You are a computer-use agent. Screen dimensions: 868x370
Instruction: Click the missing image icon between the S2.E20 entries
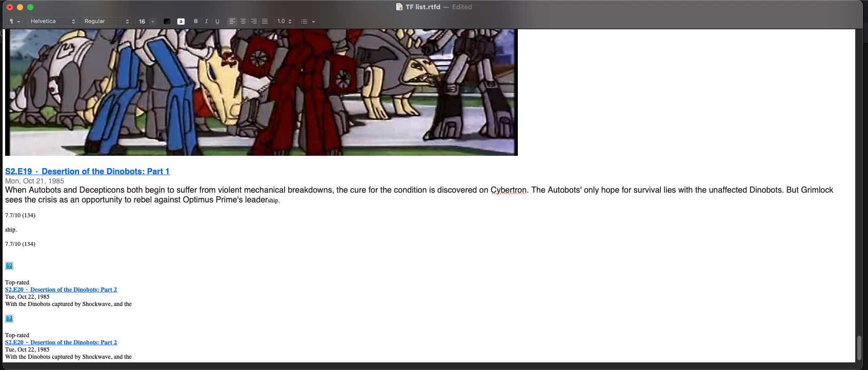(9, 319)
